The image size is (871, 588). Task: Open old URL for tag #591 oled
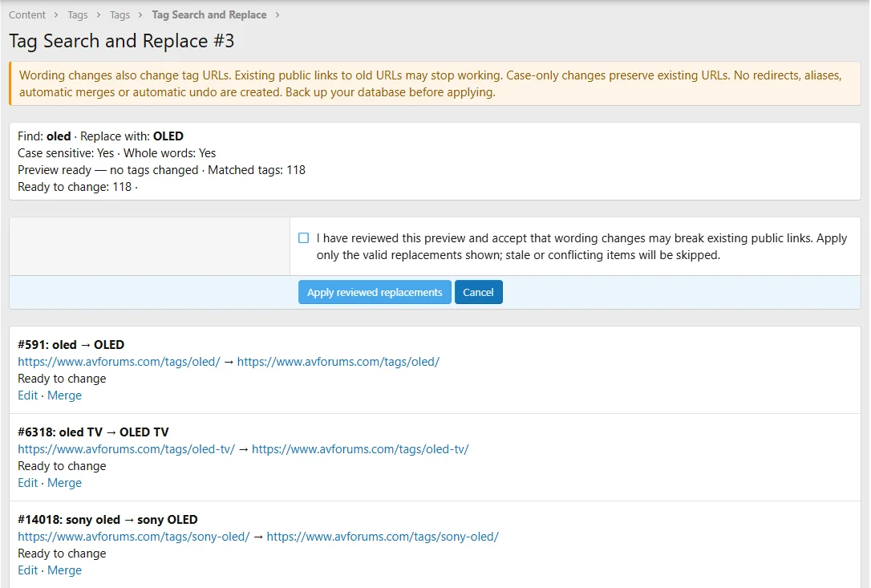119,362
